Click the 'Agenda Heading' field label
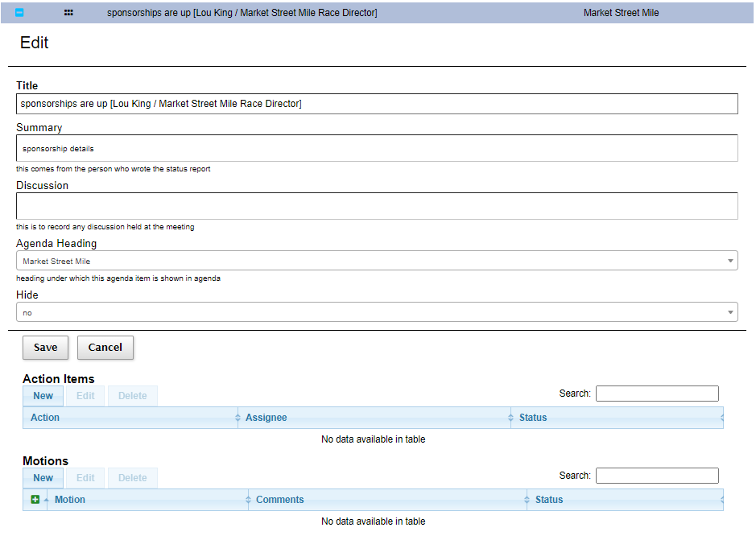Viewport: 756px width, 540px height. pos(56,244)
